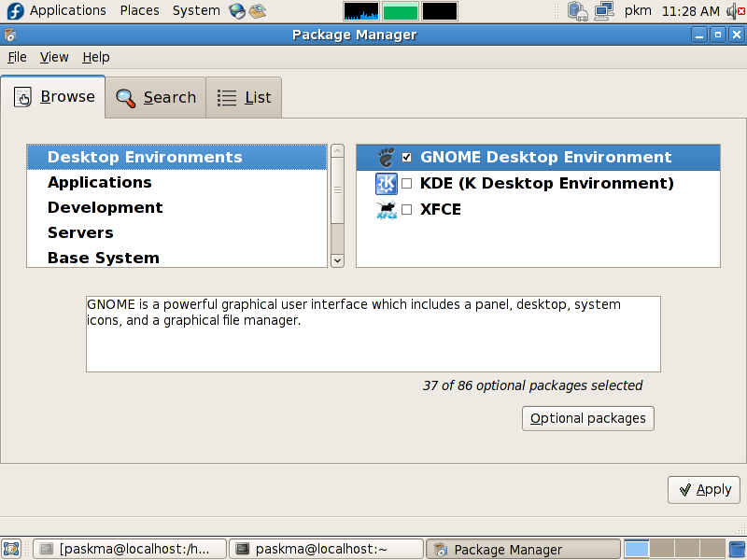Click the trash icon in bottom panel
The width and height of the screenshot is (747, 560).
pyautogui.click(x=737, y=549)
